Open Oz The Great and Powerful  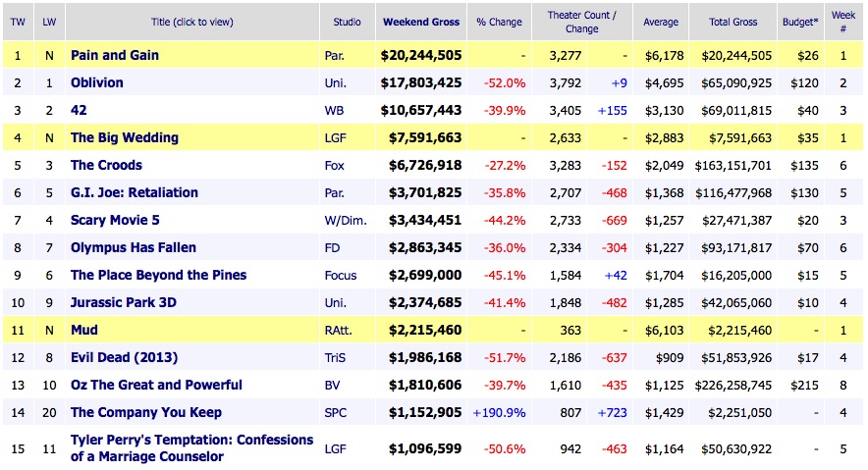(x=156, y=386)
